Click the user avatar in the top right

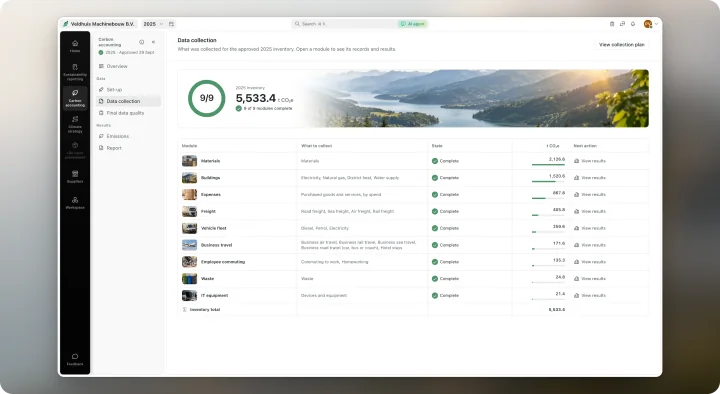(647, 24)
